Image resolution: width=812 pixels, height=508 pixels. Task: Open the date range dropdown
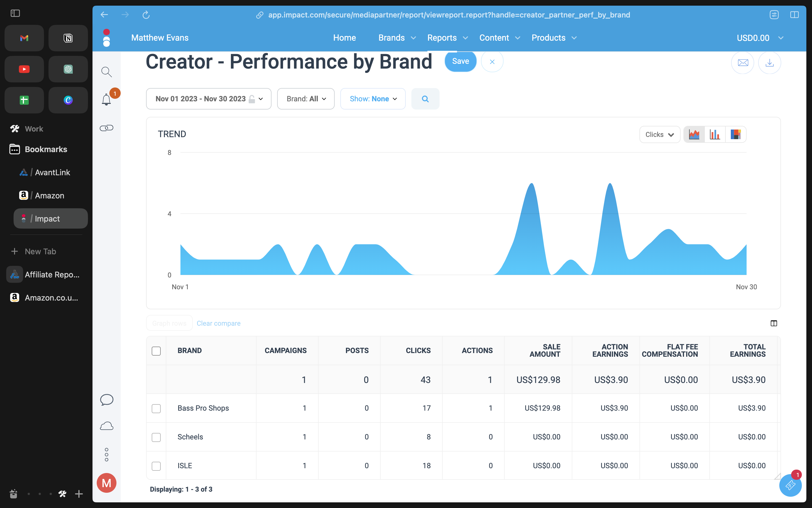click(x=209, y=99)
